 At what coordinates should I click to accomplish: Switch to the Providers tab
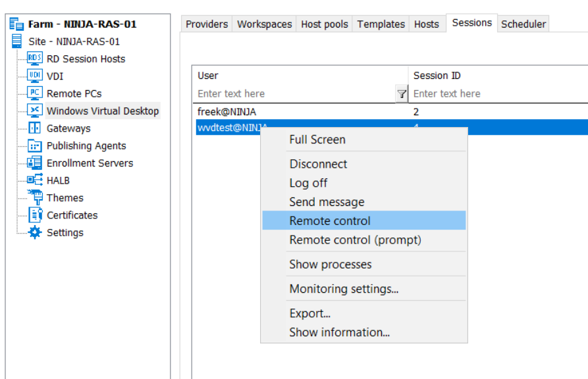point(207,24)
